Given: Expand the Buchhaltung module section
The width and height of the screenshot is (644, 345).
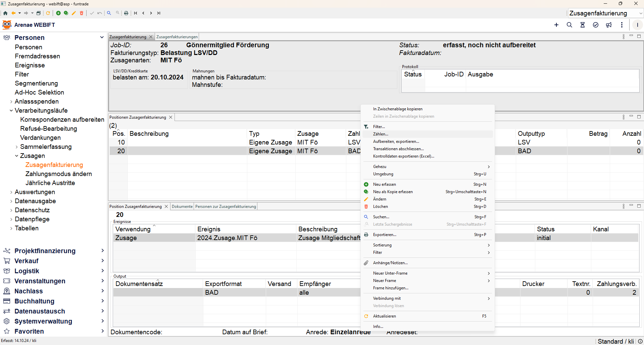Looking at the screenshot, I should pos(102,301).
